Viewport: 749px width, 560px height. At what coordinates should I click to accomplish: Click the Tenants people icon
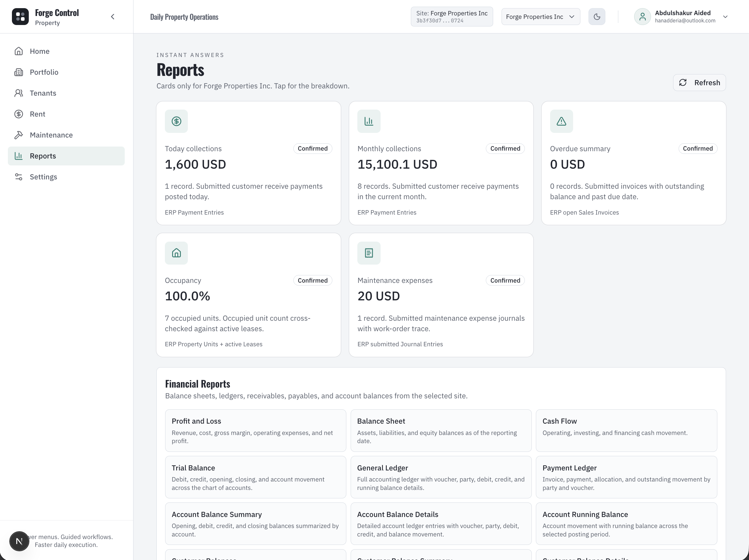[x=19, y=93]
